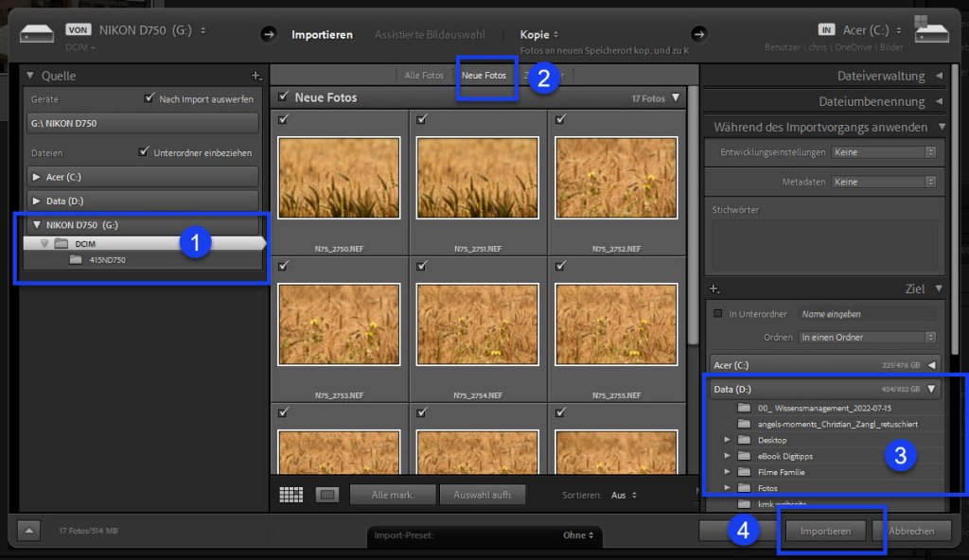Click folder icon of angels-moments_Christian_Zangl_retuschiert
The height and width of the screenshot is (560, 969).
[x=744, y=424]
